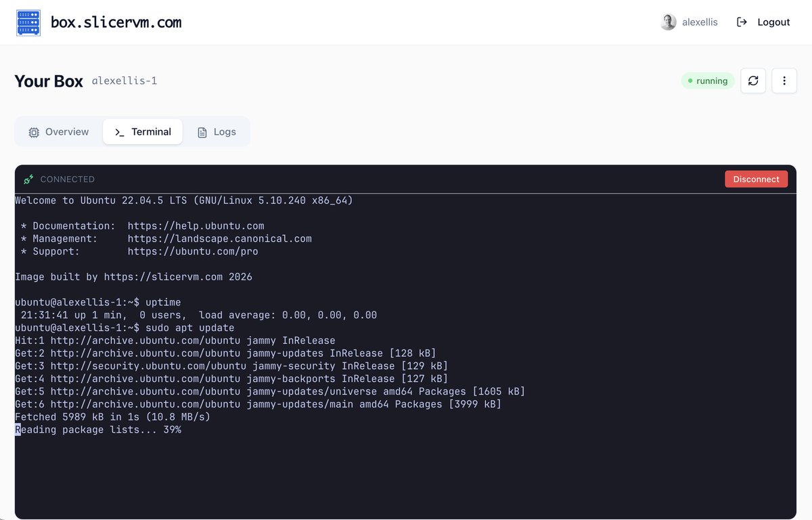Click the logout arrow icon
Viewport: 812px width, 520px height.
click(742, 22)
